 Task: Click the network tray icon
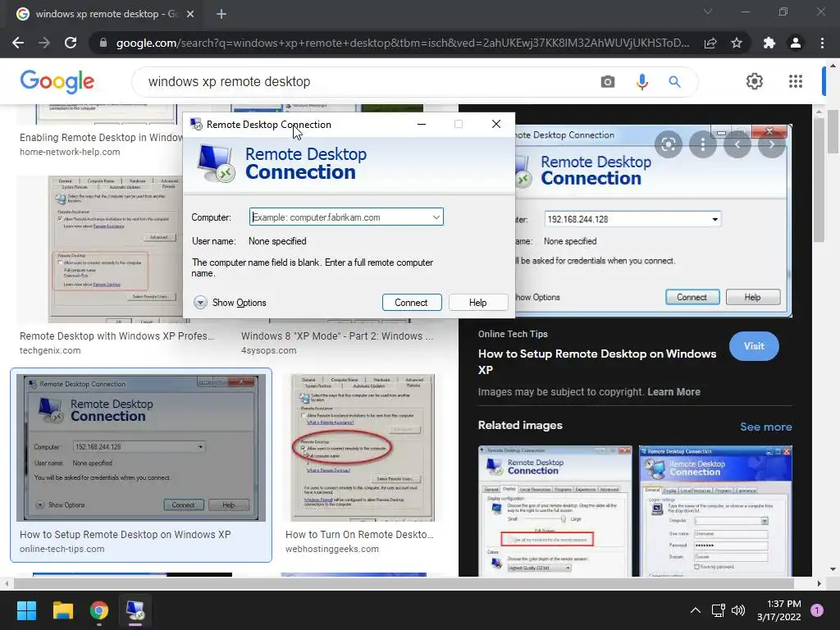pyautogui.click(x=718, y=610)
